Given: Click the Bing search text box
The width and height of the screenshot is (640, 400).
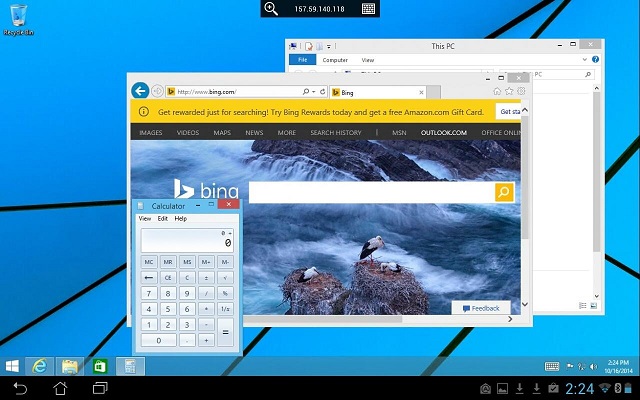Looking at the screenshot, I should pos(370,192).
